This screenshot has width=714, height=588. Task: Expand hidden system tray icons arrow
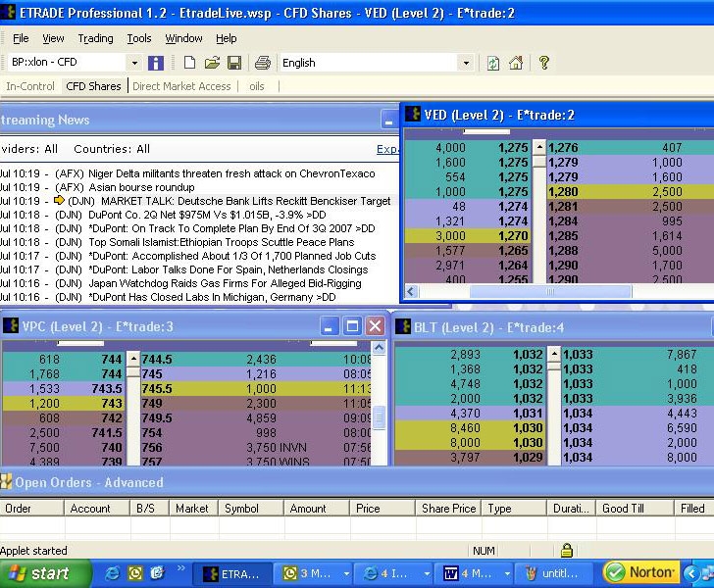[x=690, y=573]
